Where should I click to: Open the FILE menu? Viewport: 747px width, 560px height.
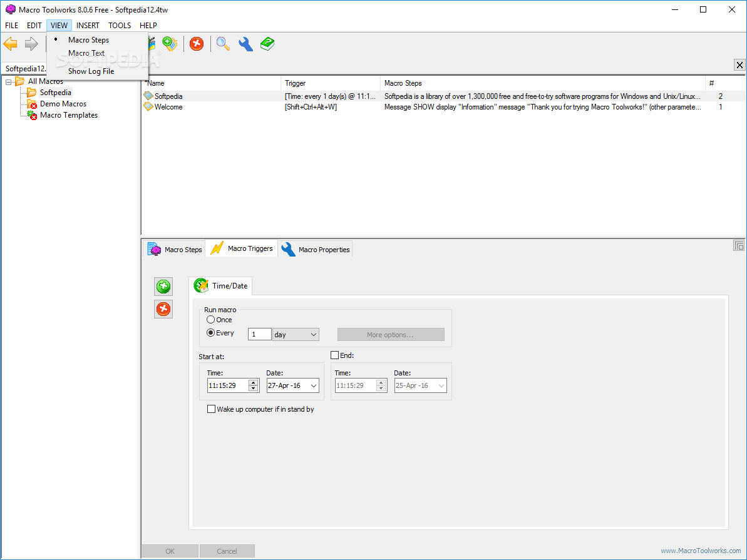pos(11,25)
